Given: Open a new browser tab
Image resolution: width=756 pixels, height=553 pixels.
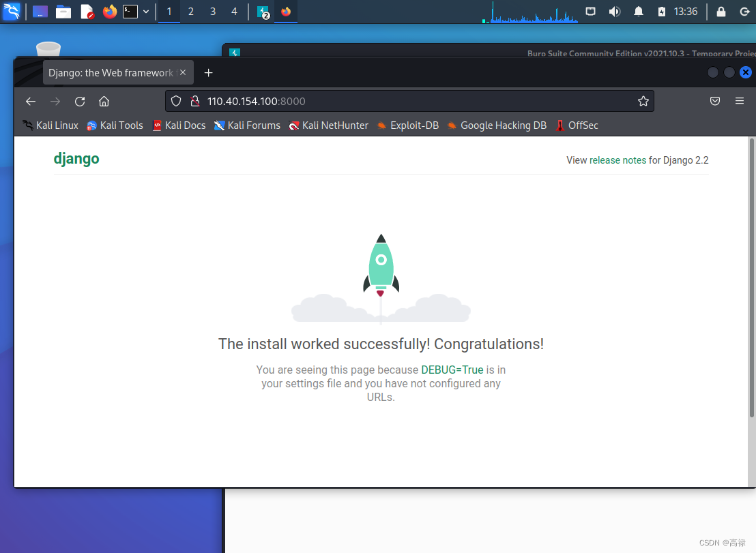Looking at the screenshot, I should tap(208, 73).
